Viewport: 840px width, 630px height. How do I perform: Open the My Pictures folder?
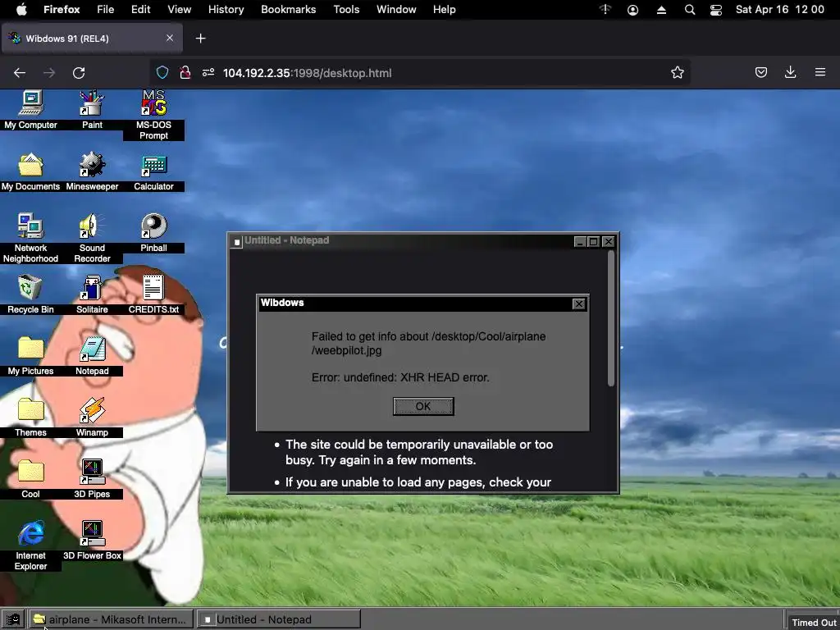point(30,356)
